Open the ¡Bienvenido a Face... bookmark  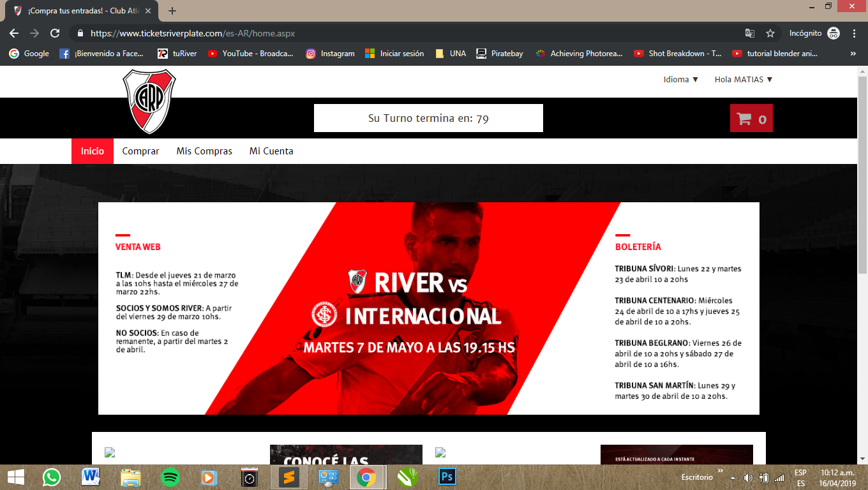click(101, 54)
